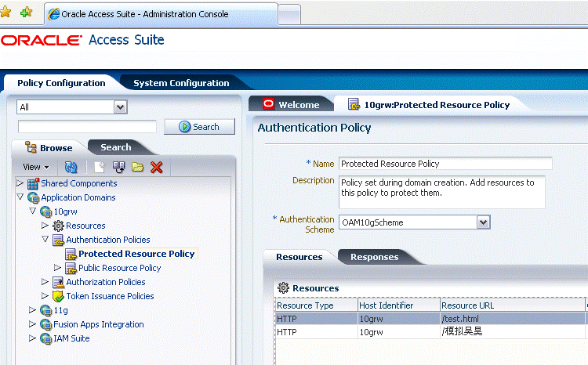The image size is (588, 365).
Task: Click the Public Resource Policy icon
Action: point(71,268)
